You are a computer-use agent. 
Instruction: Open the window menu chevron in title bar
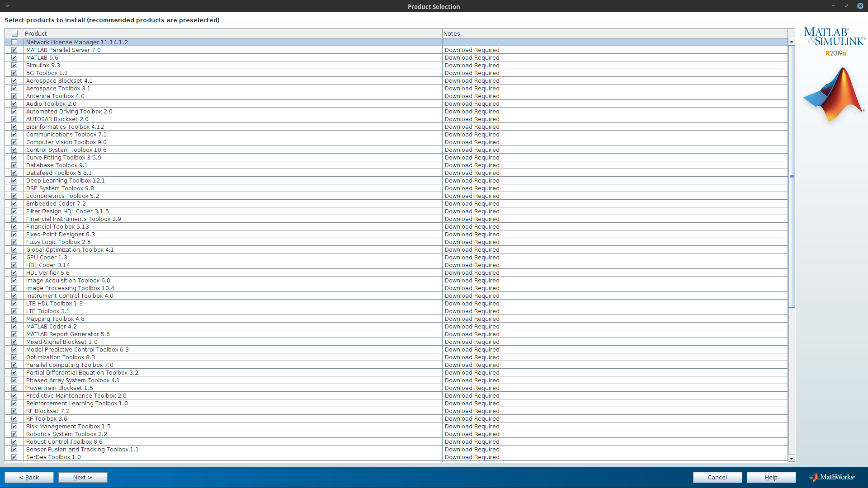pos(8,6)
